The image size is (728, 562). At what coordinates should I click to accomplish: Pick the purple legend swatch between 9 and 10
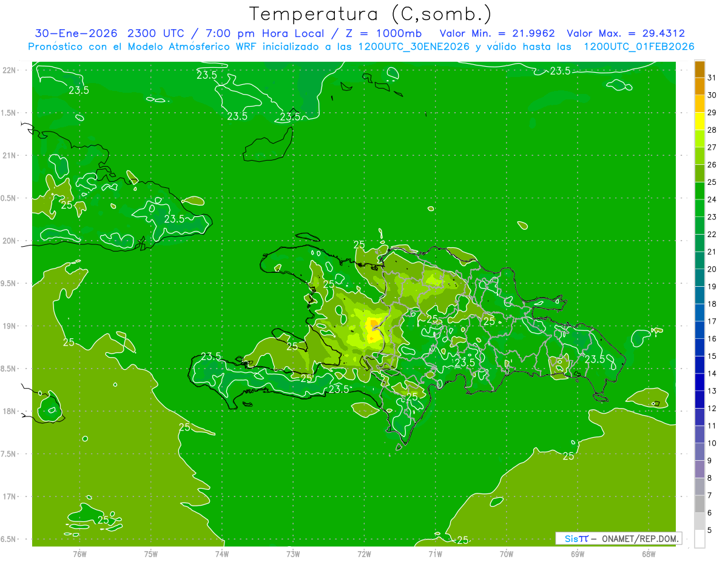click(699, 452)
